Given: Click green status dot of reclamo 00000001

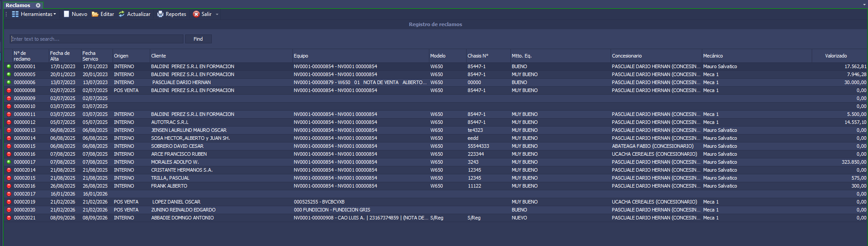Looking at the screenshot, I should pos(8,66).
